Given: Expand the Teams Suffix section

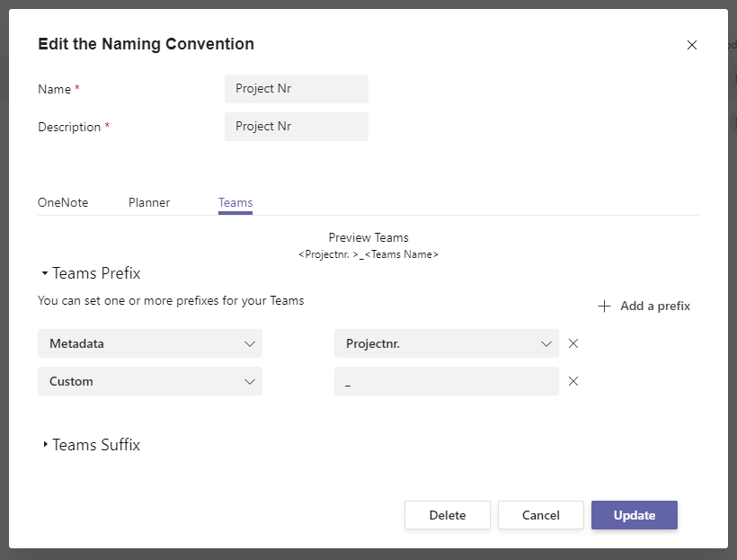Looking at the screenshot, I should pyautogui.click(x=91, y=445).
